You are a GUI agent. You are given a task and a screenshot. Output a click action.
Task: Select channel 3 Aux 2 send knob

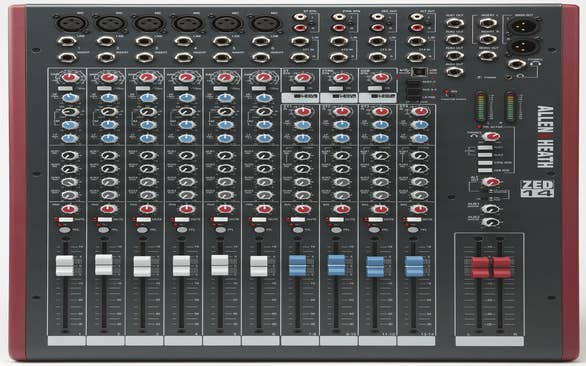click(148, 169)
